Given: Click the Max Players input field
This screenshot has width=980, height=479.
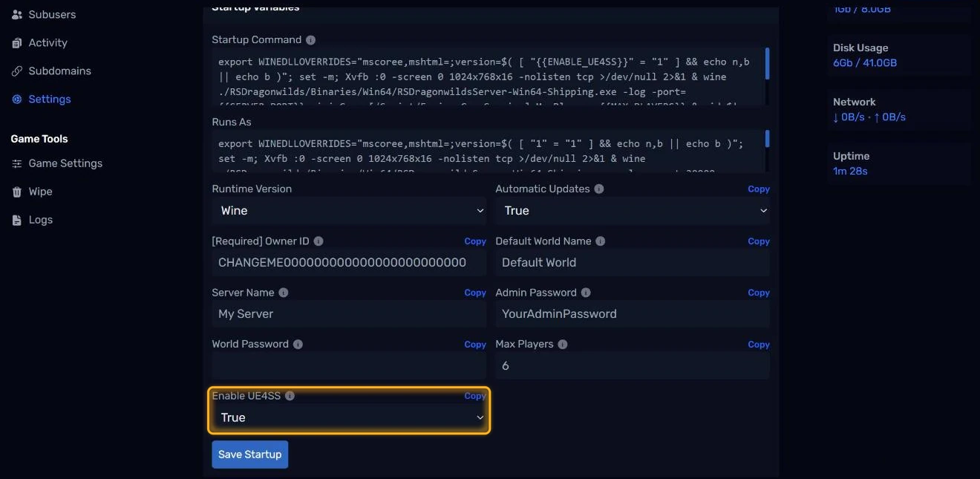Looking at the screenshot, I should pyautogui.click(x=633, y=365).
